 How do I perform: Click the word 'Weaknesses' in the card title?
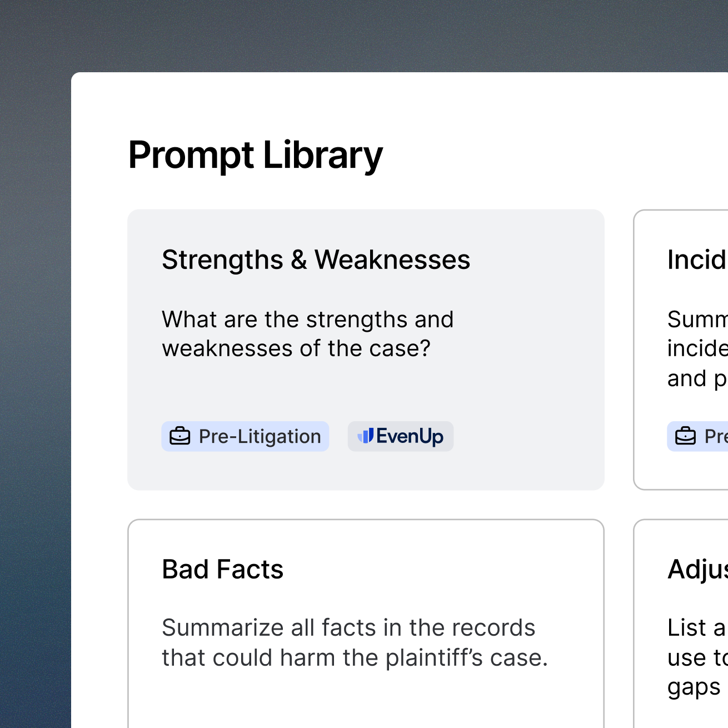click(392, 260)
